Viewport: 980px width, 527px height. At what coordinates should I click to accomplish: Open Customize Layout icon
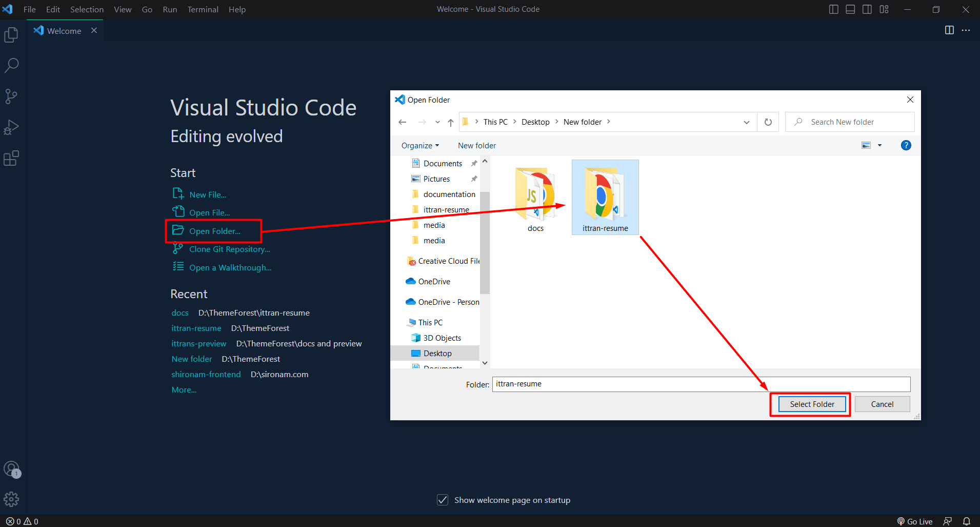(x=884, y=9)
